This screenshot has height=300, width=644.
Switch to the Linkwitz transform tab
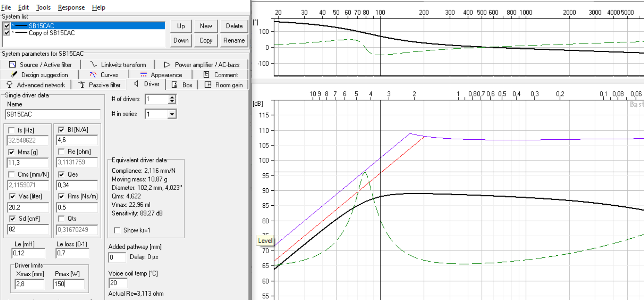pyautogui.click(x=118, y=65)
